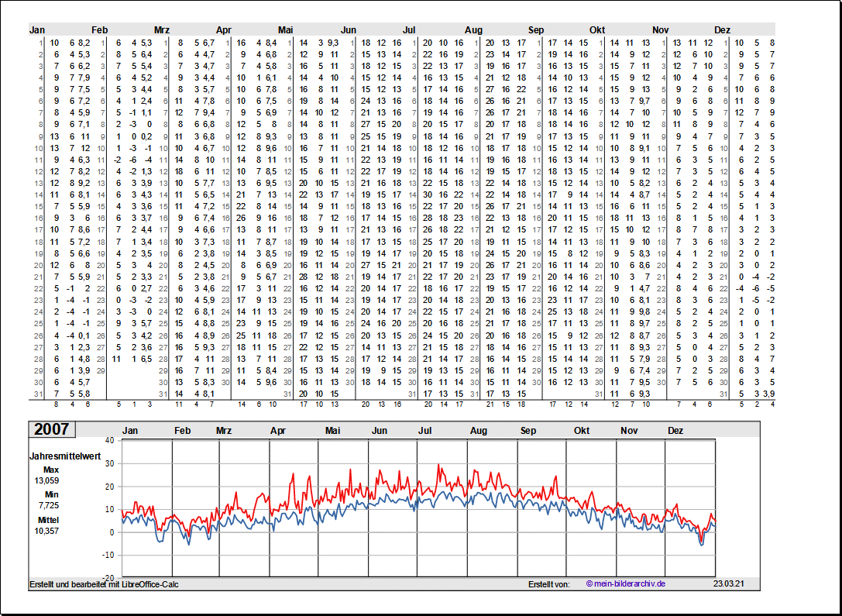Click the 40 label on chart y-axis

pos(109,440)
